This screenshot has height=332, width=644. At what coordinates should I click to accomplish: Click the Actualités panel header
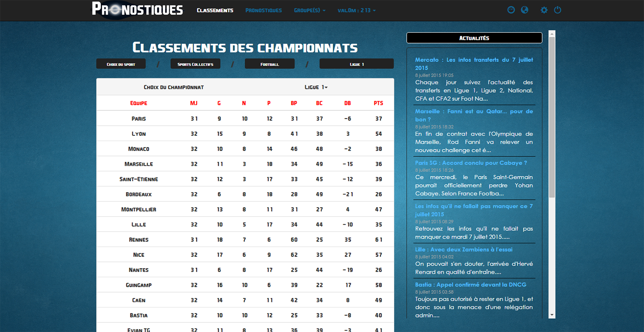[x=474, y=38]
